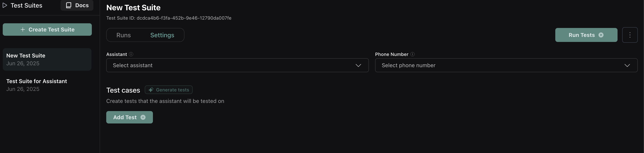Click the Phone Number info icon
644x153 pixels.
412,54
